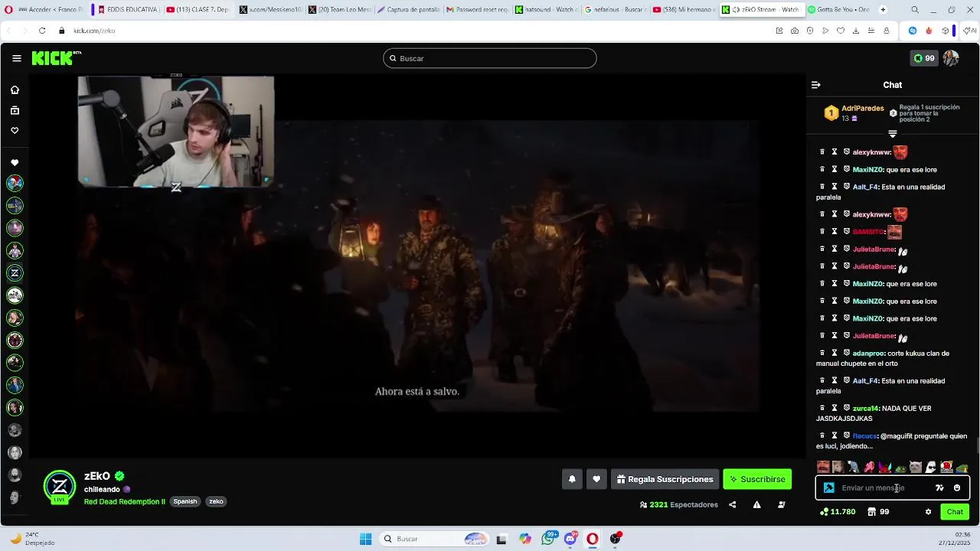Open Discord from the taskbar
The height and width of the screenshot is (551, 980).
(x=570, y=539)
